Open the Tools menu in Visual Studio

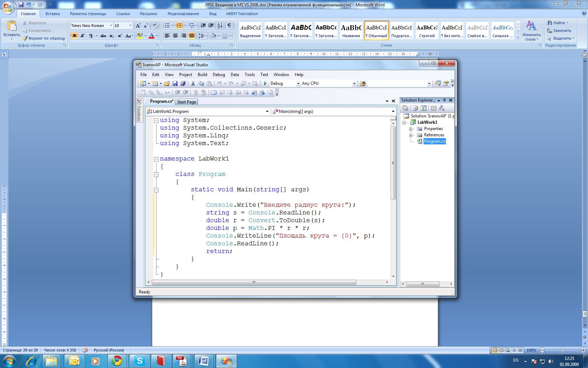(x=250, y=75)
